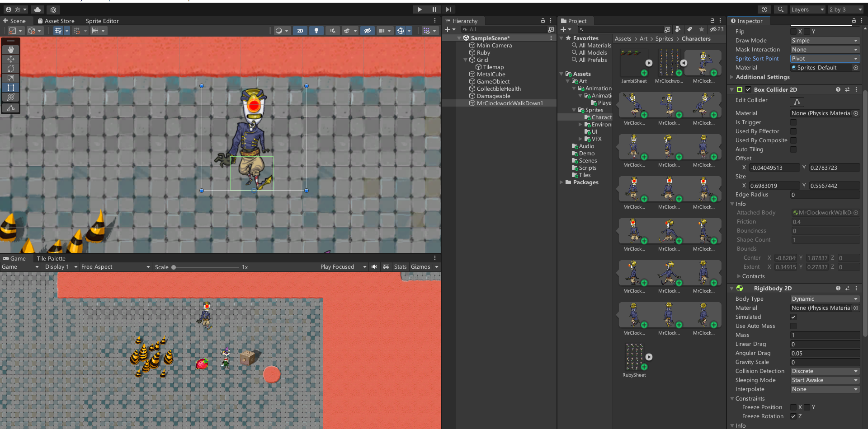Pause play mode using the pause button
The height and width of the screenshot is (429, 868).
[x=434, y=9]
